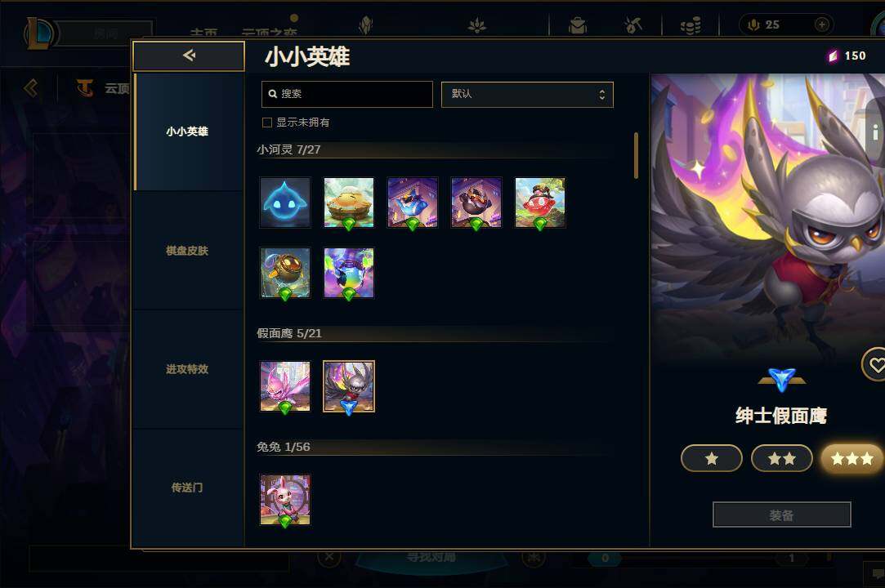The height and width of the screenshot is (588, 885).
Task: Open the loot bag icon in top bar
Action: coord(578,25)
